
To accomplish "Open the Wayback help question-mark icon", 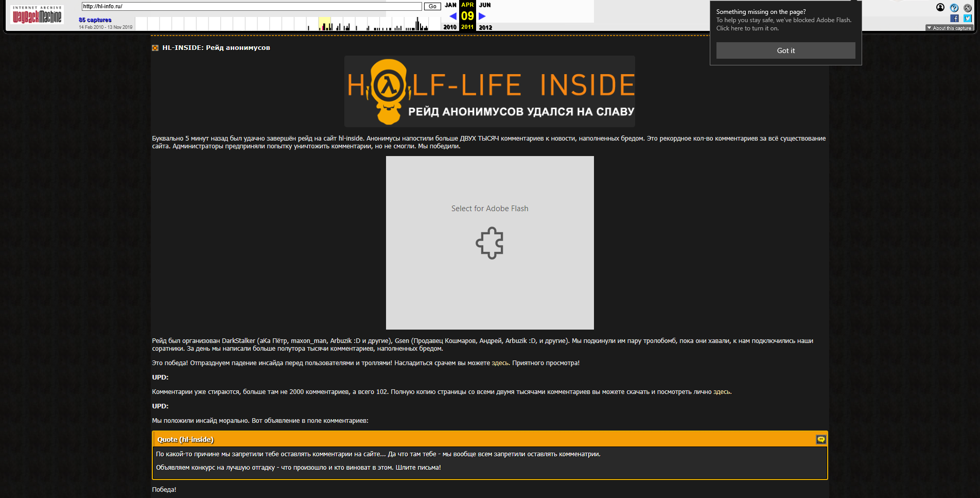I will [x=954, y=8].
